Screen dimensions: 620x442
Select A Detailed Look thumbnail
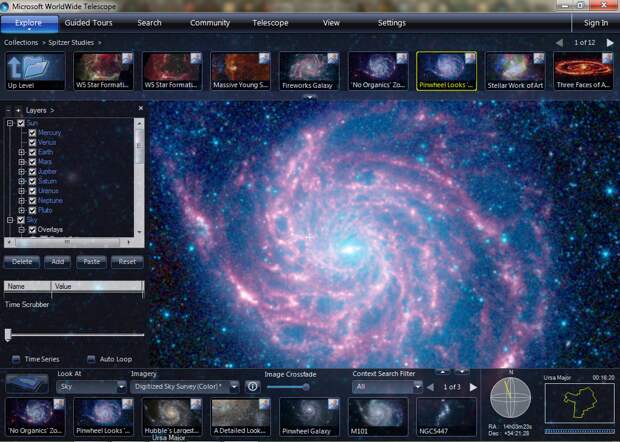point(241,417)
